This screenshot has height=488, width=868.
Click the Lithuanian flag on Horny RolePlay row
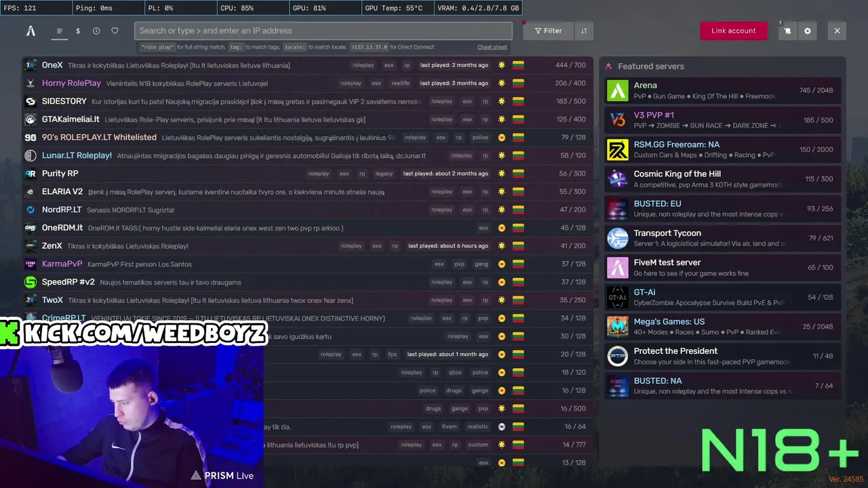(518, 83)
